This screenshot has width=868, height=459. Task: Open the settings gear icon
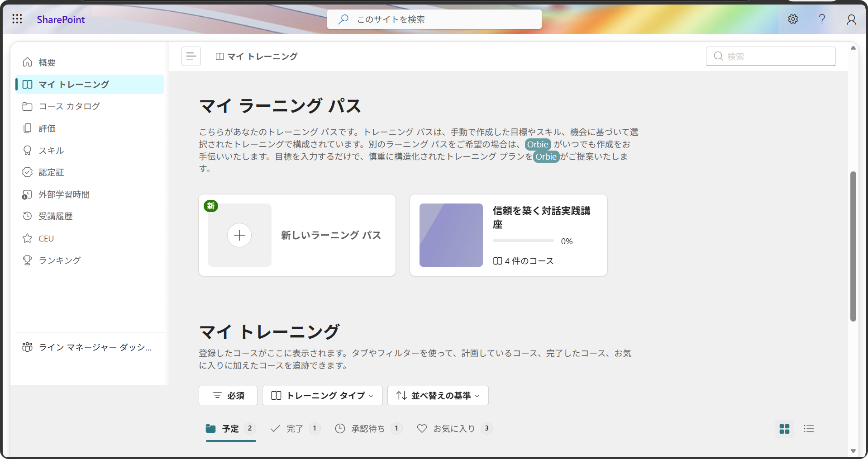coord(793,19)
